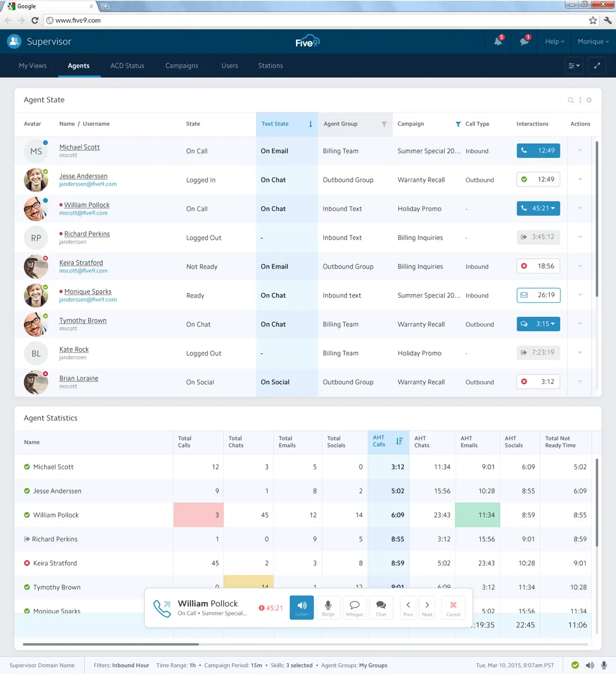Switch to the ACD Status tab
Screen dimensions: 616x674
click(127, 66)
